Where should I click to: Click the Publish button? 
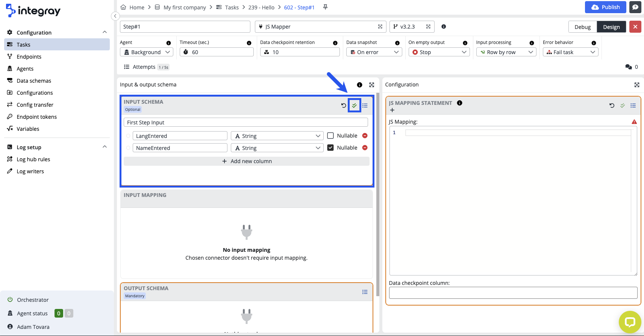[x=605, y=7]
